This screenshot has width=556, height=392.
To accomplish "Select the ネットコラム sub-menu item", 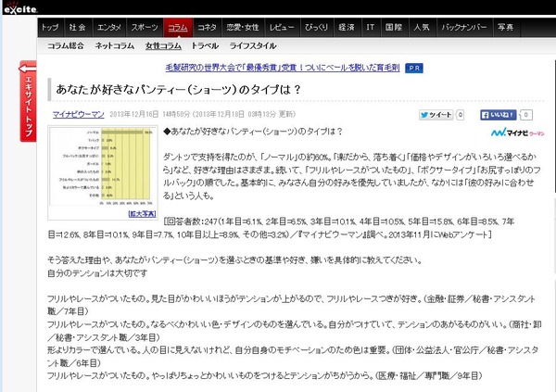I will tap(115, 45).
